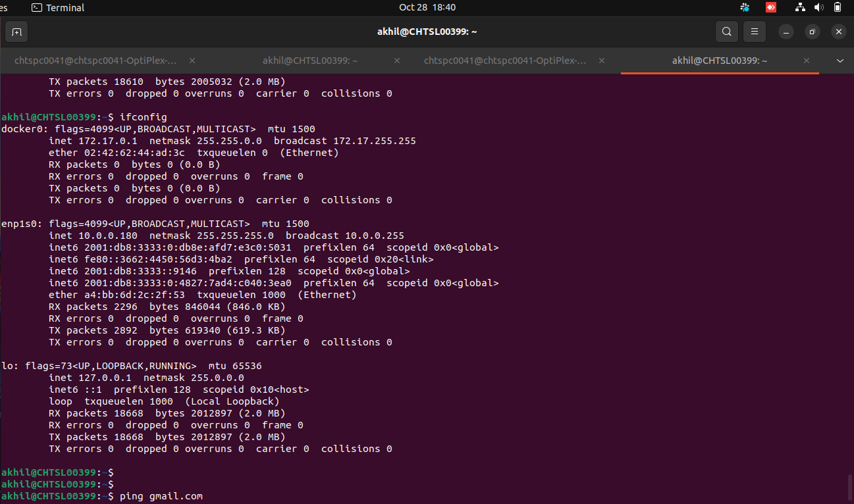This screenshot has height=504, width=854.
Task: Open the Terminal app menu in top bar
Action: click(58, 8)
